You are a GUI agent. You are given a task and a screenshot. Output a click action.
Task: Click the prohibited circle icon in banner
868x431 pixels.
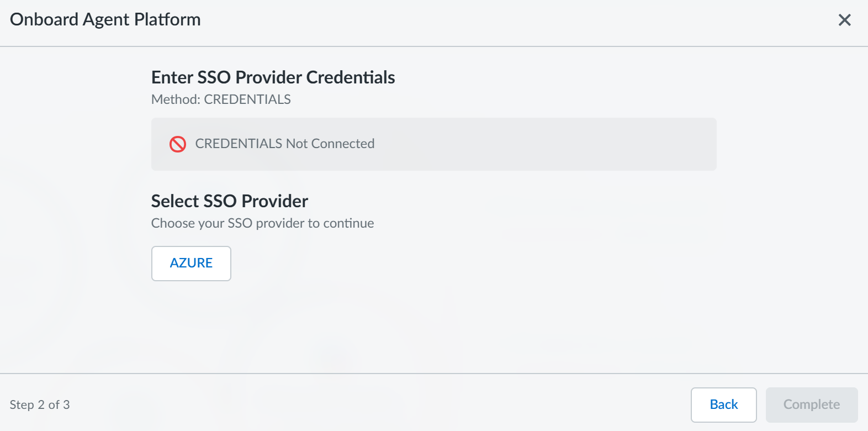tap(178, 144)
